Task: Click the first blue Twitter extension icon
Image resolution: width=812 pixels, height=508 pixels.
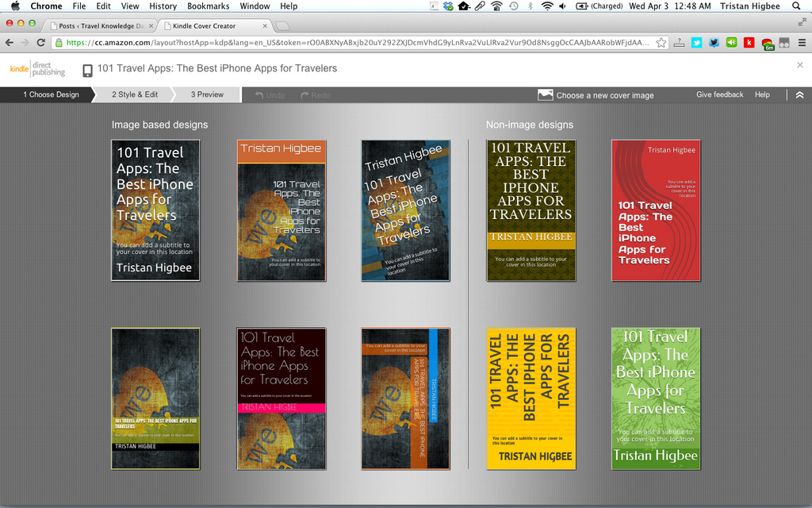Action: pos(696,43)
